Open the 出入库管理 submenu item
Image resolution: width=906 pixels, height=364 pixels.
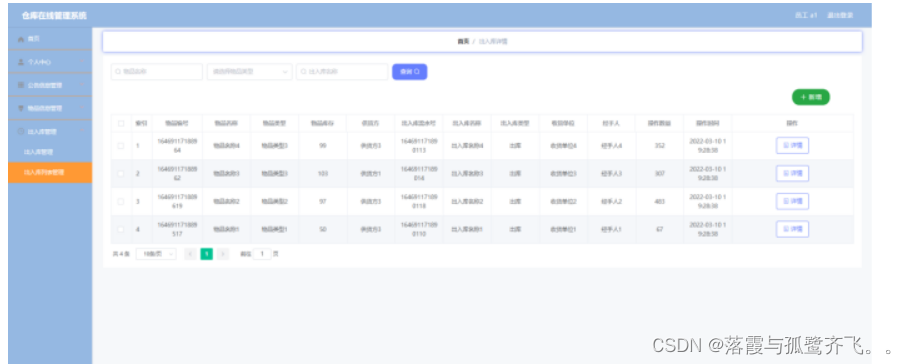pos(50,152)
